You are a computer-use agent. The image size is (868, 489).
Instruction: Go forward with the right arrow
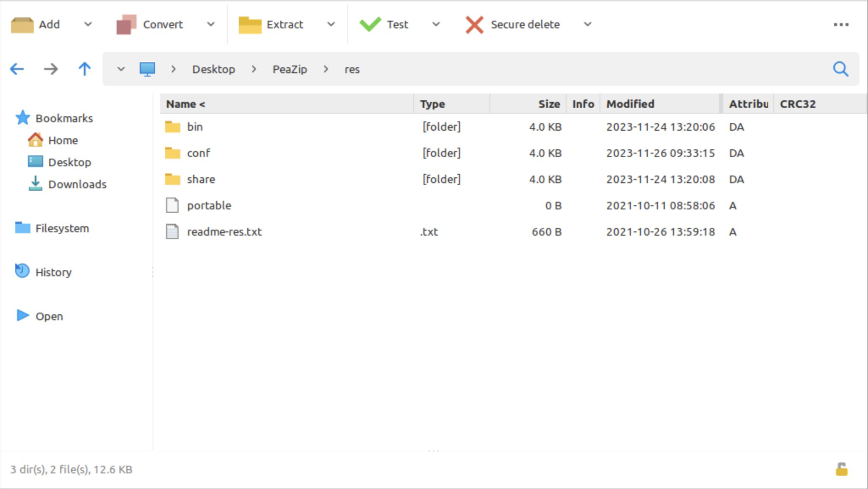tap(51, 69)
